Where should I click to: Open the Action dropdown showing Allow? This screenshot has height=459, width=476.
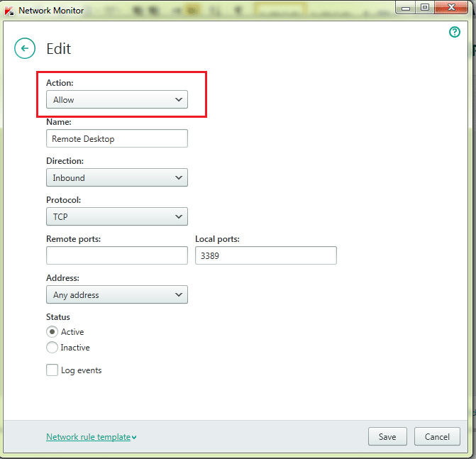(117, 99)
